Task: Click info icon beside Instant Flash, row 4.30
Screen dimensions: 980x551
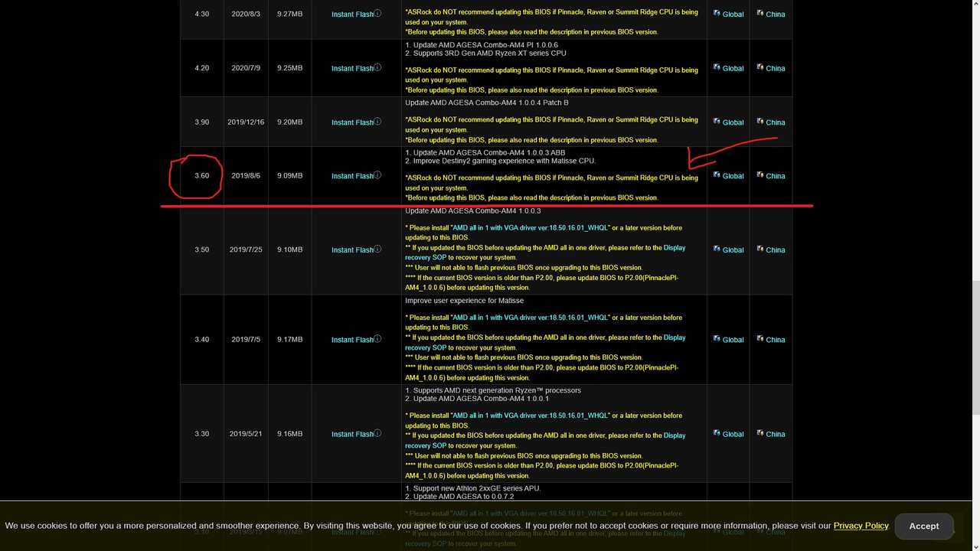Action: click(x=377, y=14)
